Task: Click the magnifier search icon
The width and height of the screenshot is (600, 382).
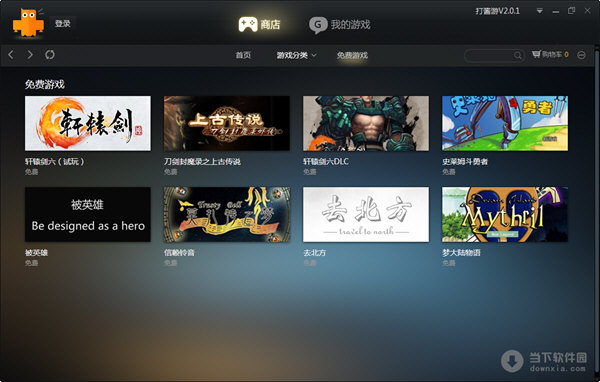Action: (518, 56)
